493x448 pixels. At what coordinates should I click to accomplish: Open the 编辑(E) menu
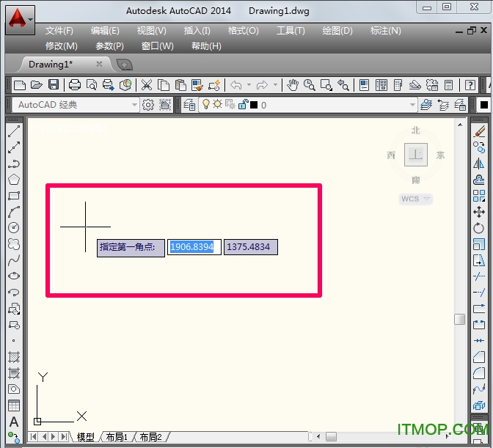(105, 31)
